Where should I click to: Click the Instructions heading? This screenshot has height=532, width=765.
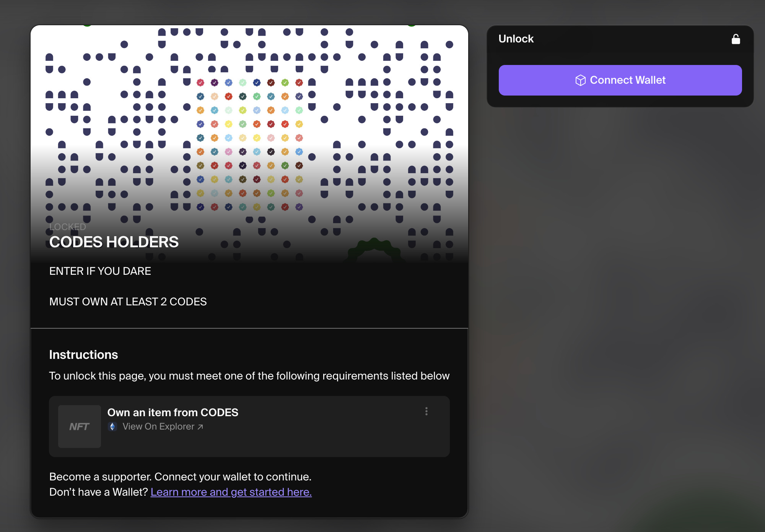[83, 355]
